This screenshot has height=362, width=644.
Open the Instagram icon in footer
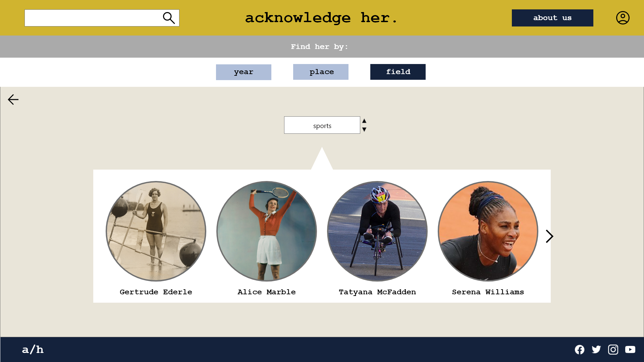coord(613,350)
